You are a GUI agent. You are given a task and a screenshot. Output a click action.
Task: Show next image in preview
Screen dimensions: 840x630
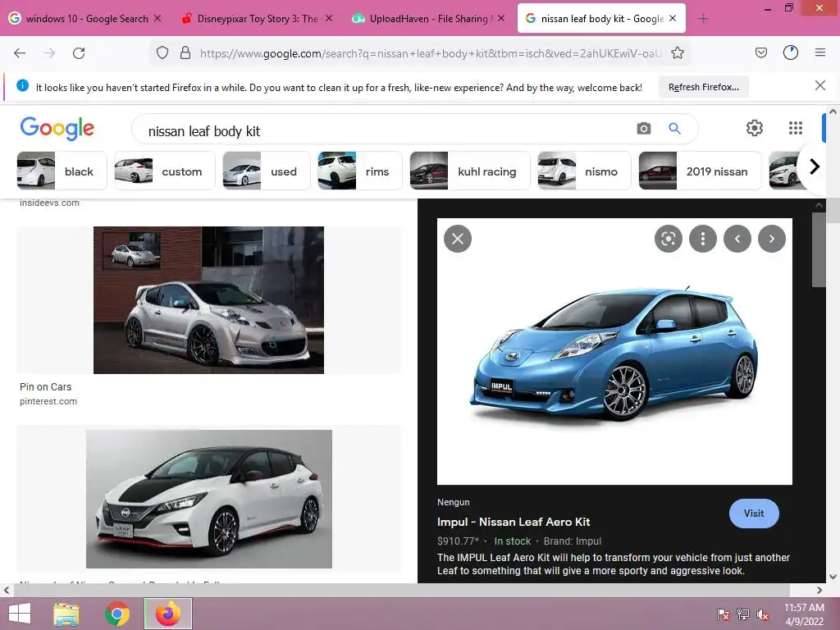coord(772,239)
